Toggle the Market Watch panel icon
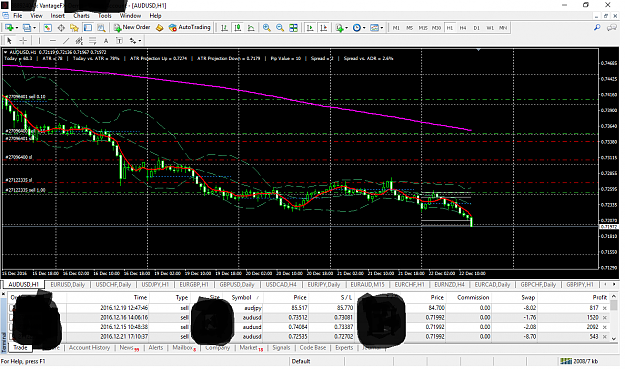Viewport: 625px width, 369px height. point(47,27)
